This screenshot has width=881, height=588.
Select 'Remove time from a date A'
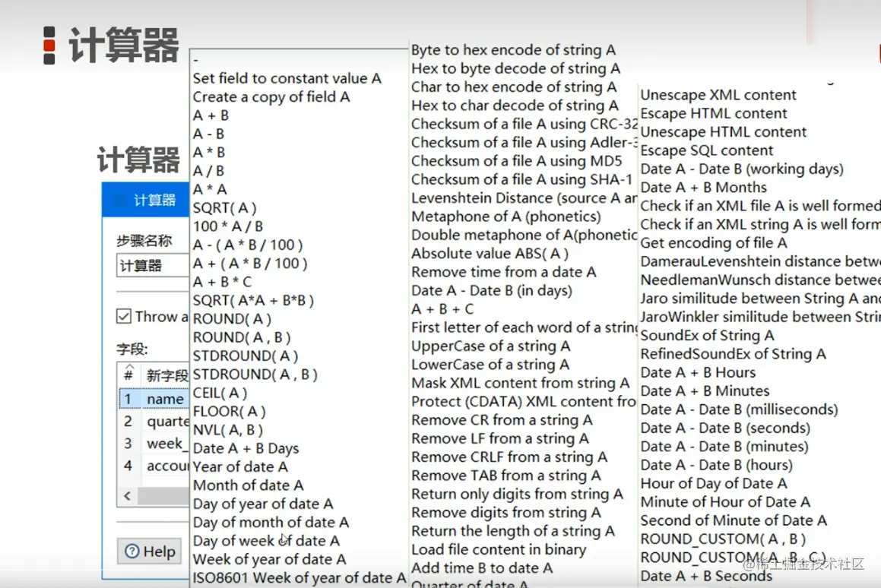click(x=504, y=272)
